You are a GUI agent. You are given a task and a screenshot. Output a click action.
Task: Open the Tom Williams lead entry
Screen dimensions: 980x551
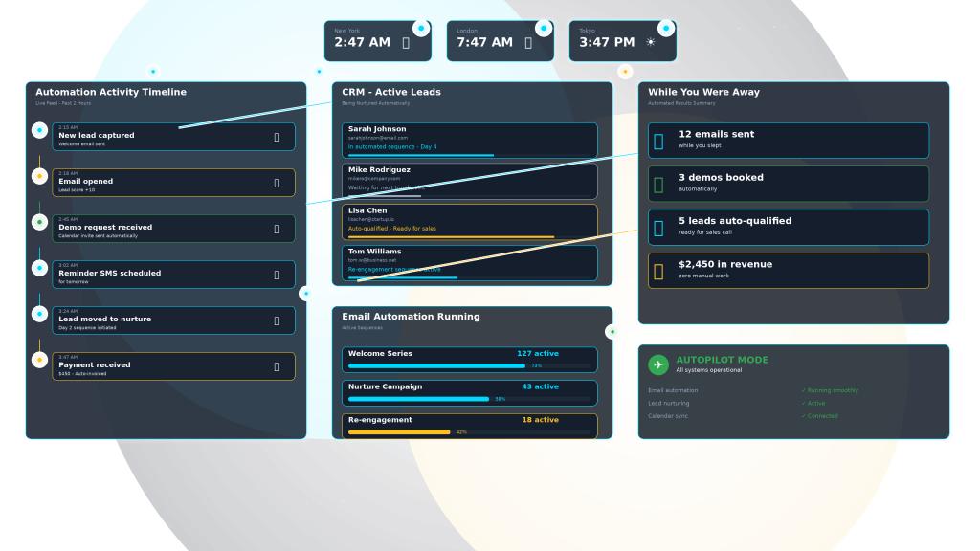pos(469,262)
